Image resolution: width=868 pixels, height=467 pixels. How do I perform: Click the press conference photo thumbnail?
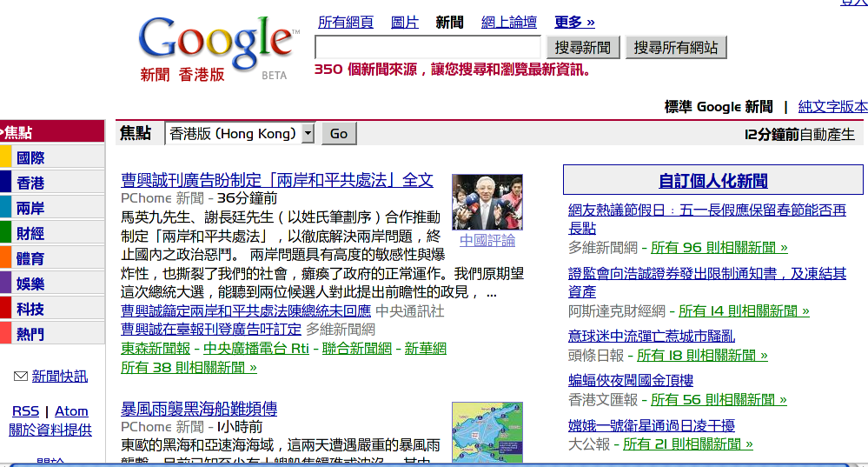pyautogui.click(x=487, y=203)
